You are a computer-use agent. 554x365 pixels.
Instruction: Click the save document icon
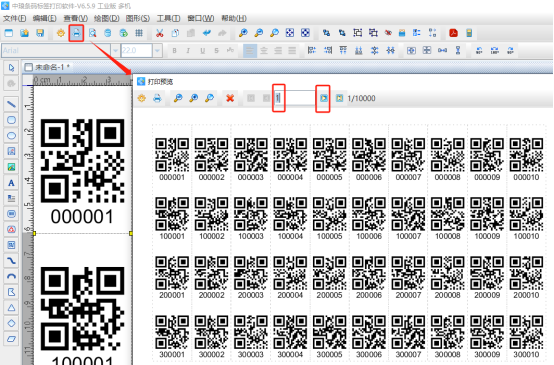(x=40, y=33)
